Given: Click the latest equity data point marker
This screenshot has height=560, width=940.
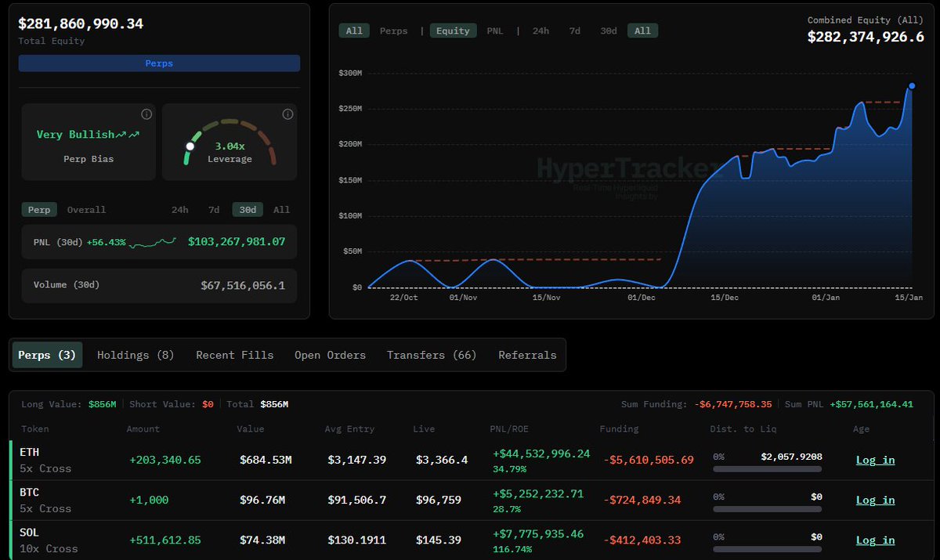Looking at the screenshot, I should pos(911,86).
